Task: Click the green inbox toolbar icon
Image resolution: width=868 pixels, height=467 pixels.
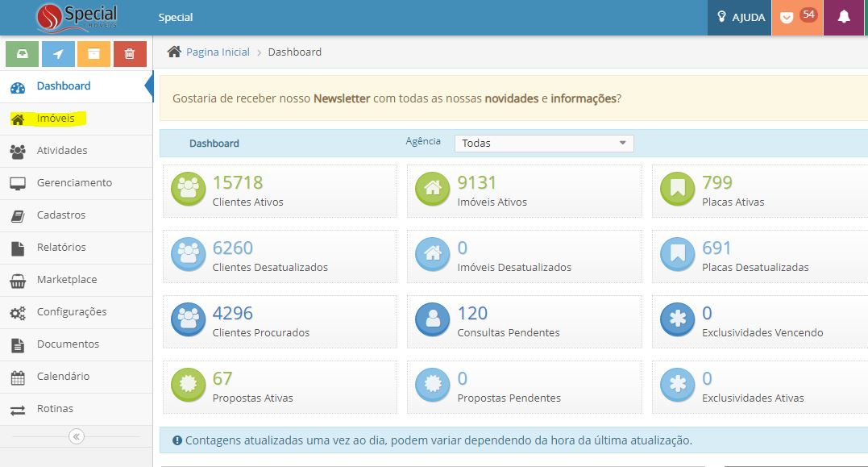Action: [x=22, y=53]
